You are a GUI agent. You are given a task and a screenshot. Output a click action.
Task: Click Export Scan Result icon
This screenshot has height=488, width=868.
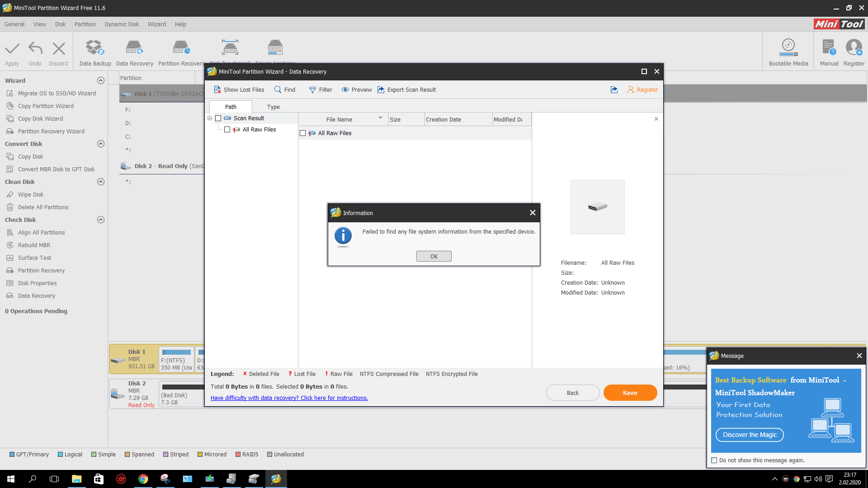381,90
